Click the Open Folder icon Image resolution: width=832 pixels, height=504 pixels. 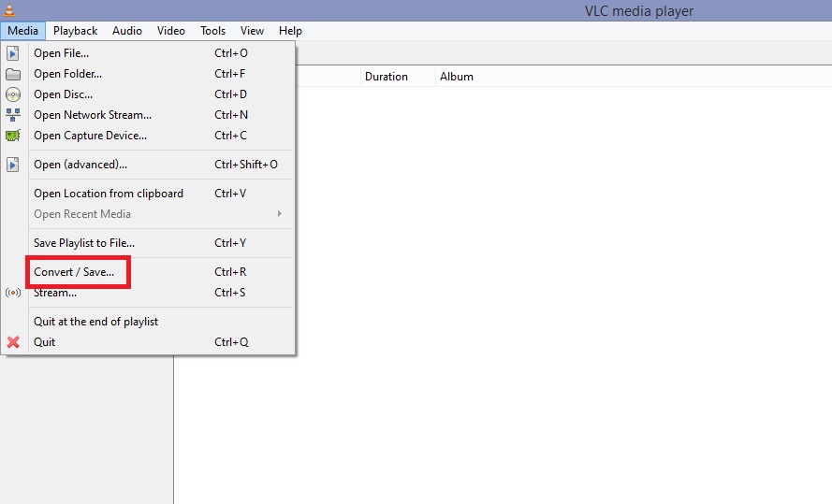coord(13,74)
